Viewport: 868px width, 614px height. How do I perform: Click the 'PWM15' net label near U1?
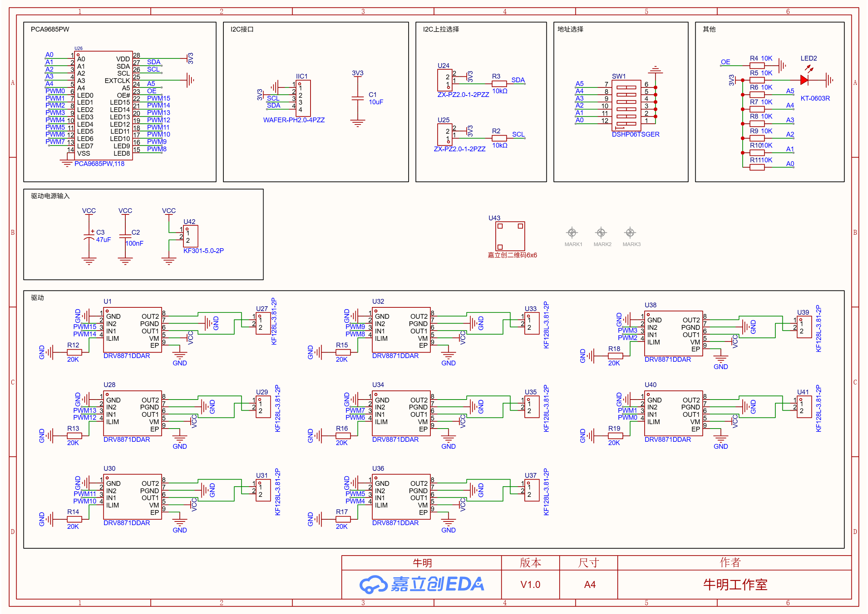tap(85, 327)
